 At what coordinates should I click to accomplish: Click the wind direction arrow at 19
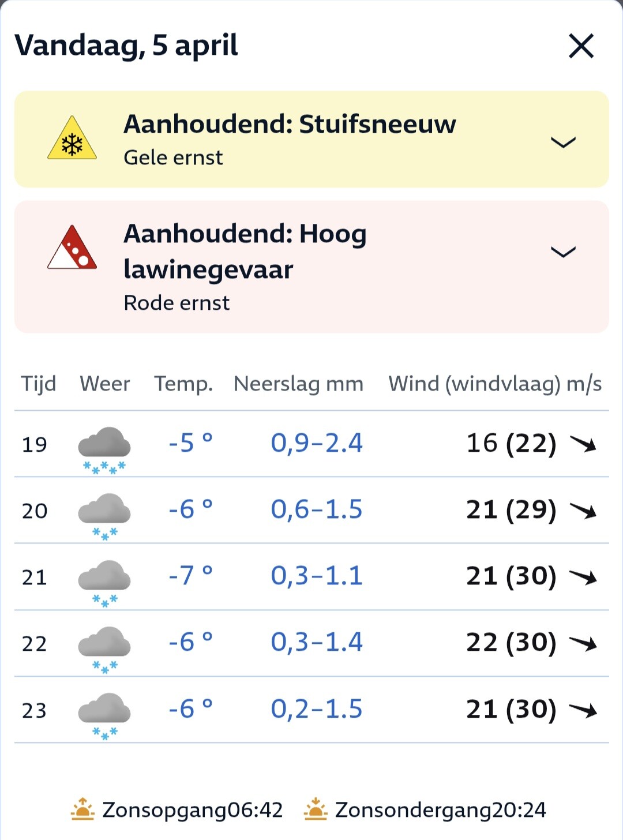click(583, 444)
